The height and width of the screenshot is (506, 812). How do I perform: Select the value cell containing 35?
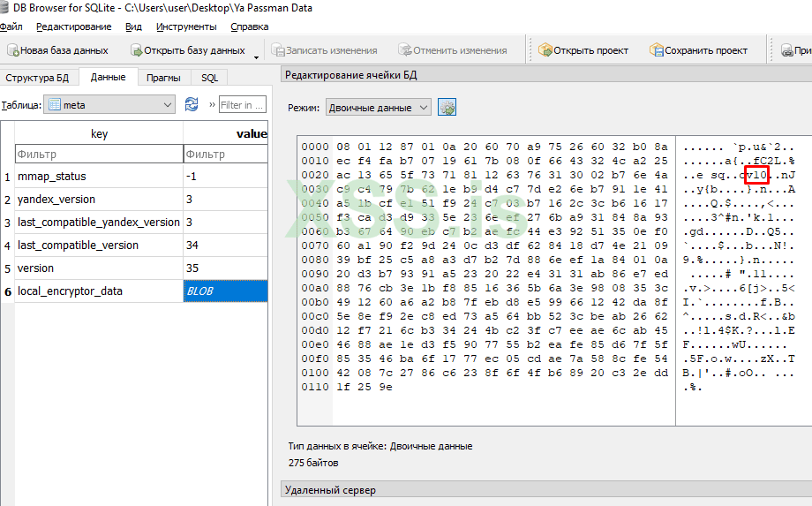(x=226, y=268)
